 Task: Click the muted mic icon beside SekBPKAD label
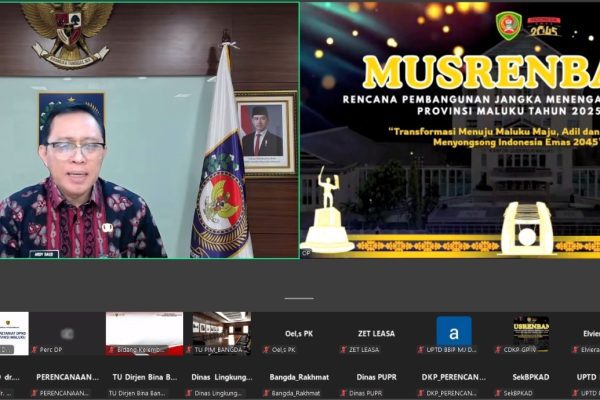click(x=498, y=393)
